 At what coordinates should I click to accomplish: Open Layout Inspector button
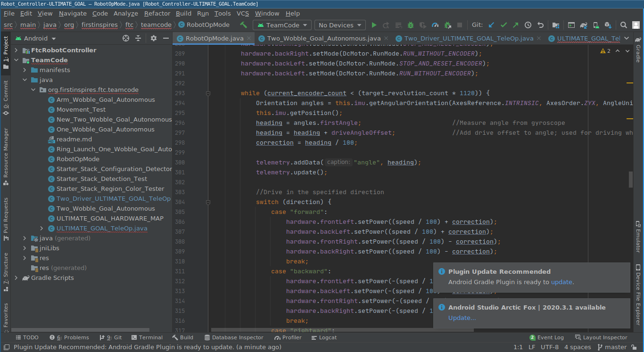click(601, 337)
